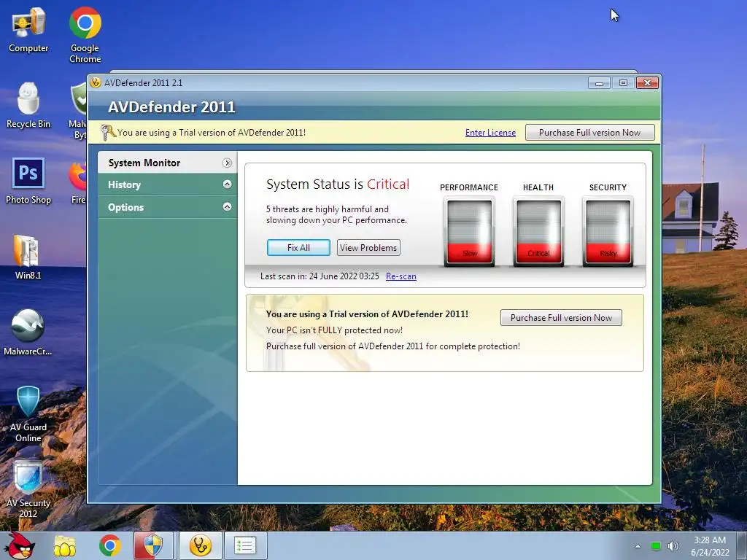Open the AV Security 2012 shortcut
This screenshot has width=747, height=560.
point(28,489)
